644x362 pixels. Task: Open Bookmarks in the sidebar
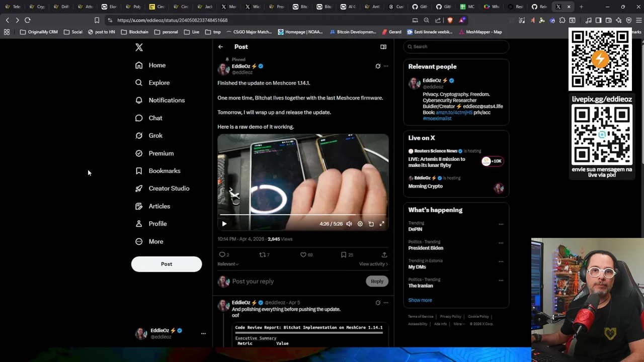pos(158,171)
